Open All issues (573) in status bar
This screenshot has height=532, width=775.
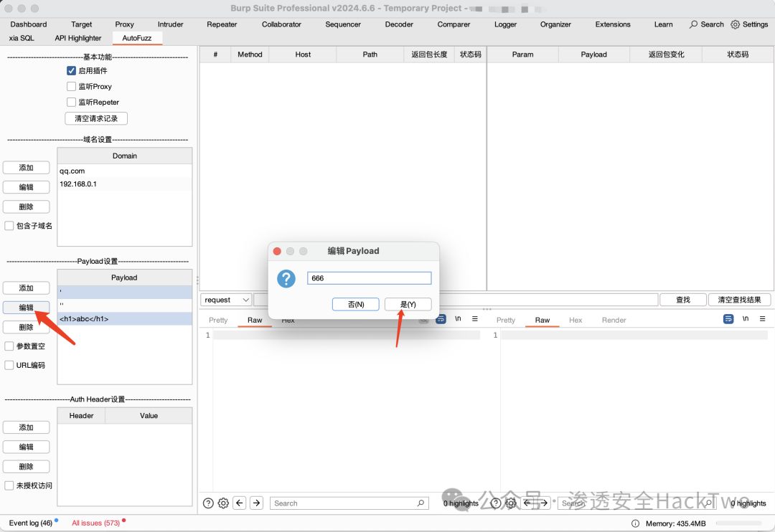(96, 523)
